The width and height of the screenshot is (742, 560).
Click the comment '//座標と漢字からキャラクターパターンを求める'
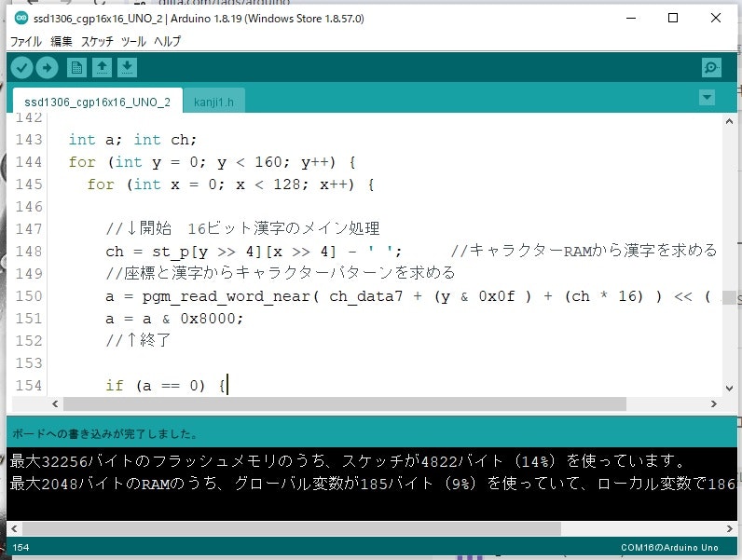[x=281, y=273]
